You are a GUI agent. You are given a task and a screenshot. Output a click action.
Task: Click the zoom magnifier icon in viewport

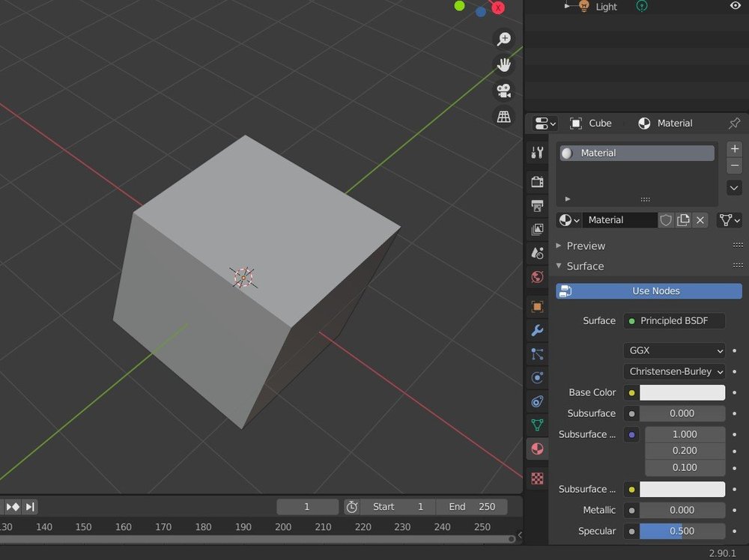point(503,38)
